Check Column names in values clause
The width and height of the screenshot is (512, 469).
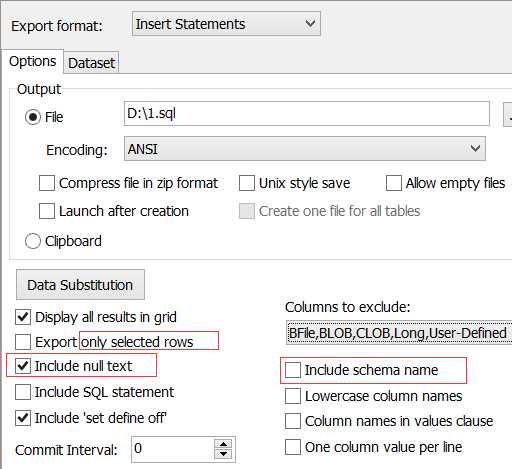pyautogui.click(x=293, y=421)
